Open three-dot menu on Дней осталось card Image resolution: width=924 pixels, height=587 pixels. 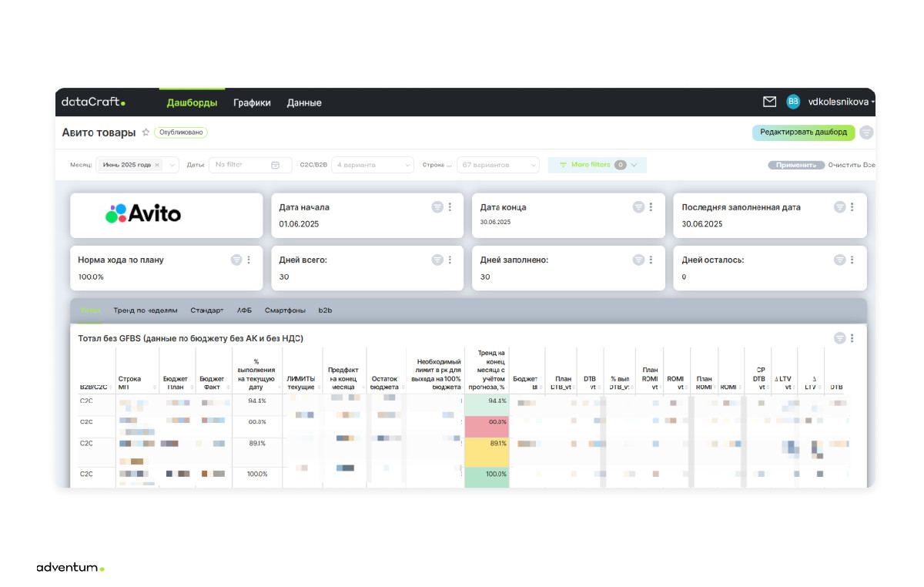tap(852, 260)
